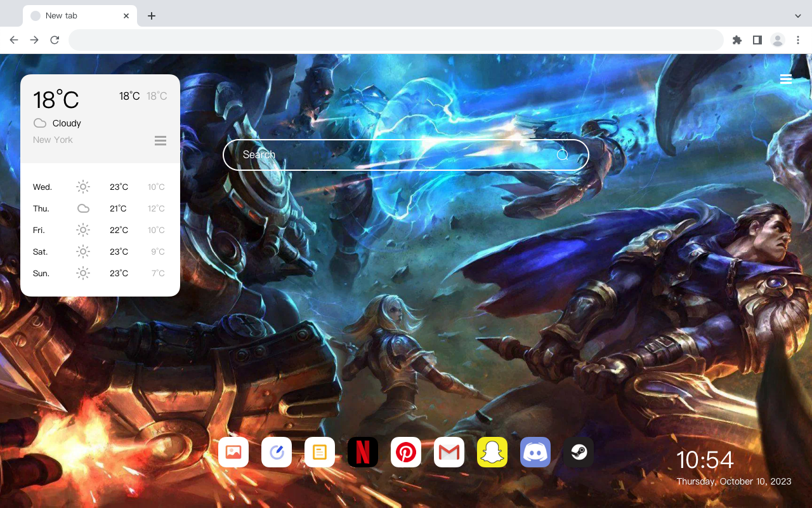Close the New tab tab

point(126,16)
